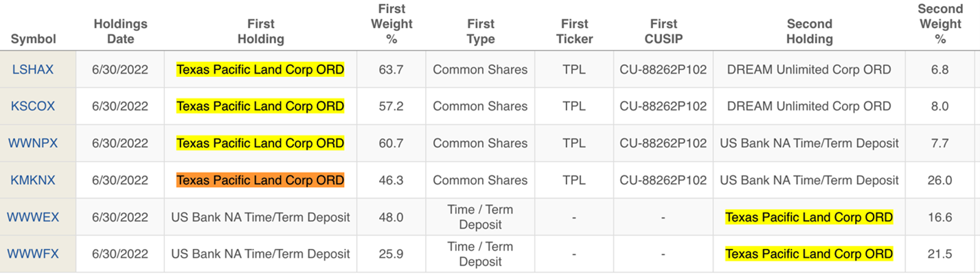
Task: Select the 63.7 first weight cell
Action: (x=391, y=69)
